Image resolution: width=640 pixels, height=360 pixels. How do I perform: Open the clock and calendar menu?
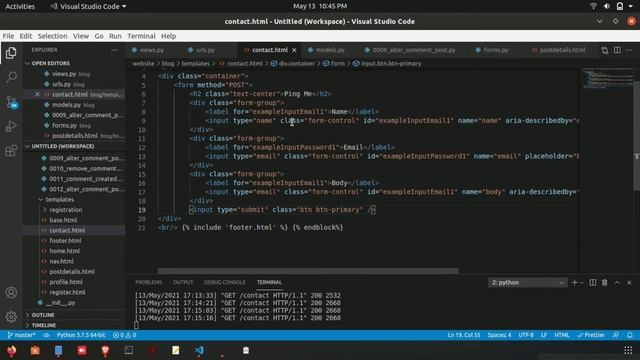pos(320,6)
